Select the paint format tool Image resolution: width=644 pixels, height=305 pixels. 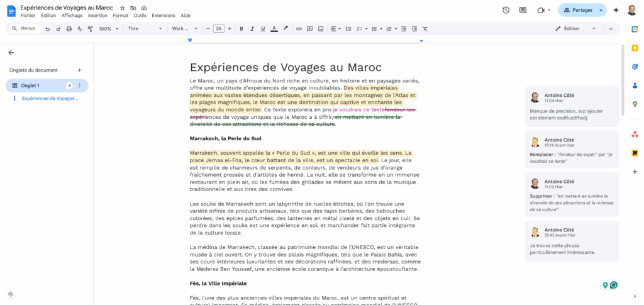click(x=91, y=29)
